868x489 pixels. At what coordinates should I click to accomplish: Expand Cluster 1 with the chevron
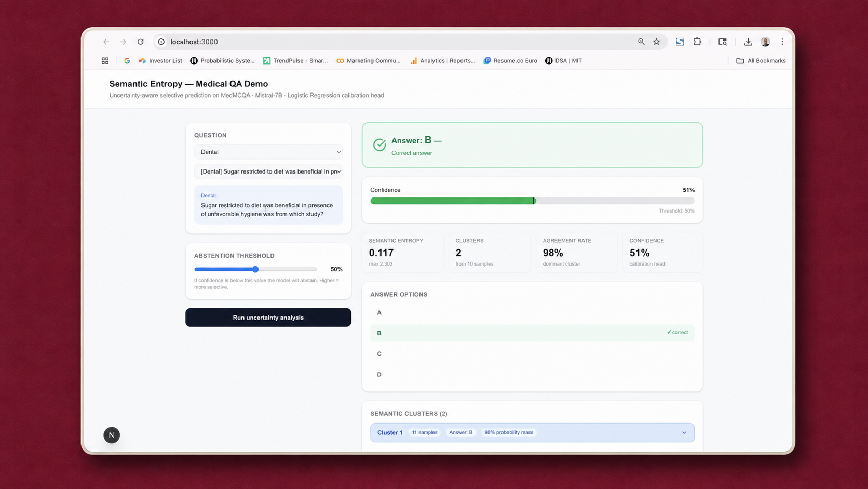pos(684,433)
